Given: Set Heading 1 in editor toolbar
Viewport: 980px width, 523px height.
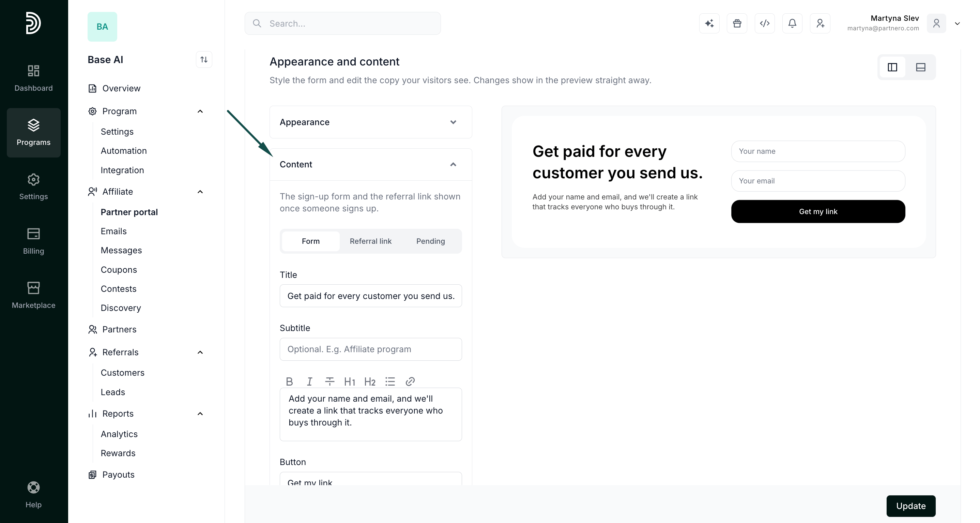Looking at the screenshot, I should click(x=350, y=382).
